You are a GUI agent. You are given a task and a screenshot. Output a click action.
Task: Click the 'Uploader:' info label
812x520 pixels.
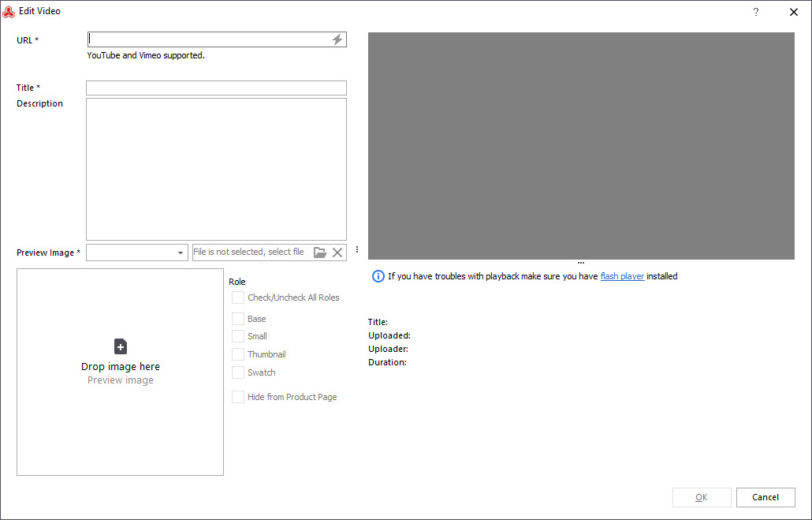388,349
